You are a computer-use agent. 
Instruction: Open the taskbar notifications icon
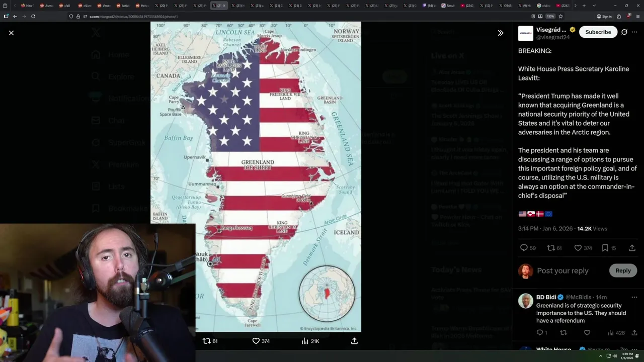tap(637, 356)
